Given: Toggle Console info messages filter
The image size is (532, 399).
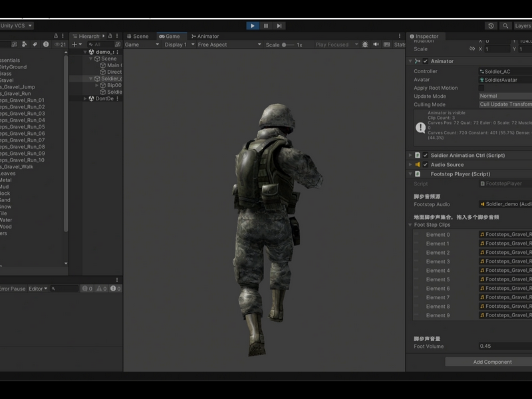Looking at the screenshot, I should pyautogui.click(x=87, y=289).
